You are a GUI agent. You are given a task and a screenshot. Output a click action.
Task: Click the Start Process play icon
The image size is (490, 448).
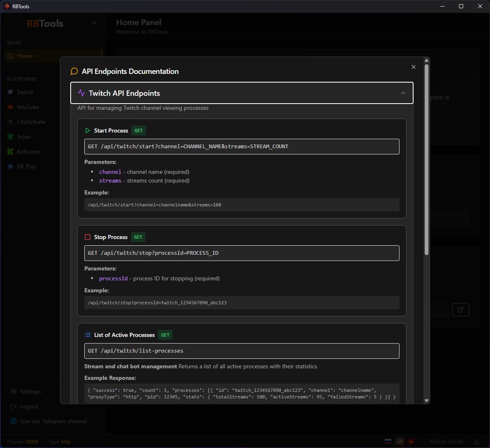pyautogui.click(x=88, y=130)
